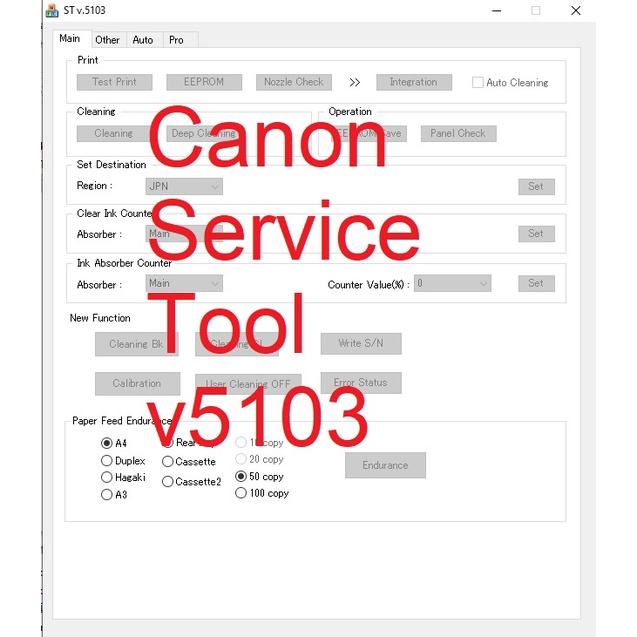The height and width of the screenshot is (637, 637).
Task: Click the EEPROM print button
Action: (x=204, y=82)
